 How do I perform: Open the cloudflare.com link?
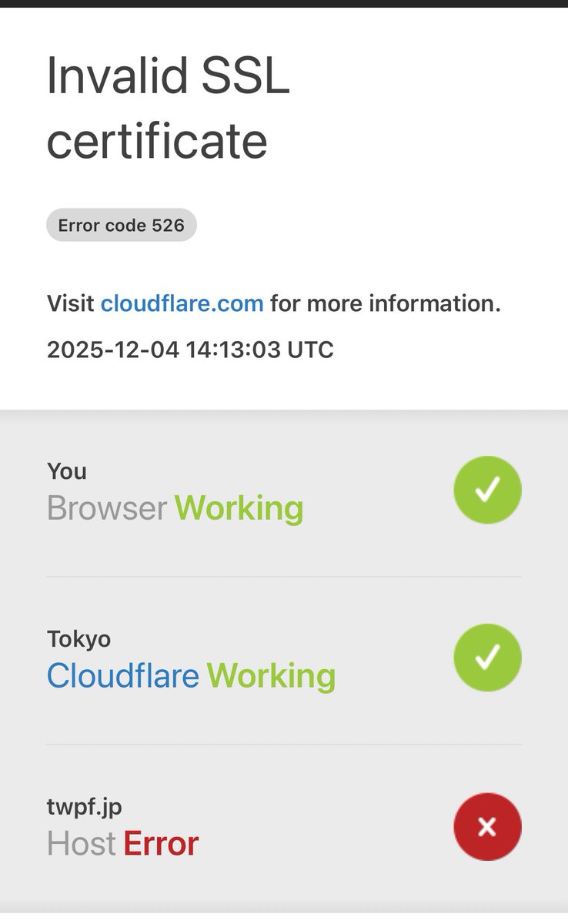182,303
